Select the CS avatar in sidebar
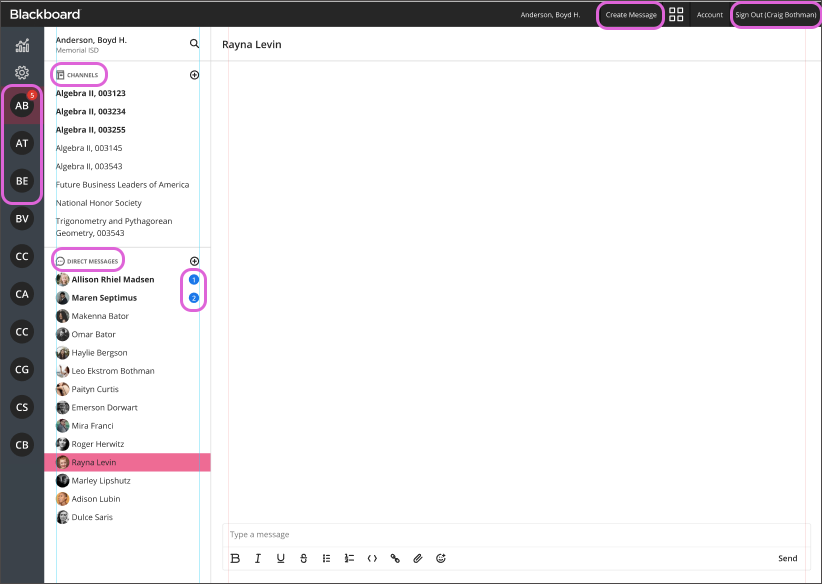The image size is (822, 584). [x=22, y=407]
